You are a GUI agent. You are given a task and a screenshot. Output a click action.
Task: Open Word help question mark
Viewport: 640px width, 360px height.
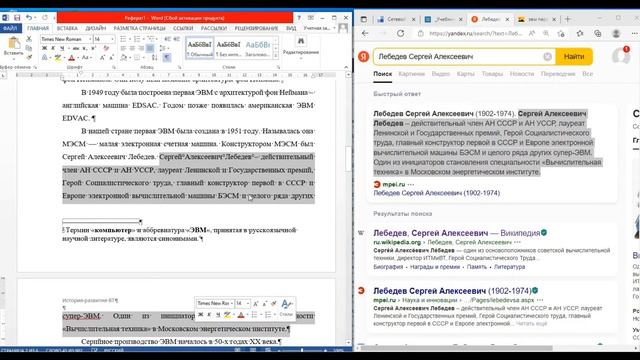299,18
